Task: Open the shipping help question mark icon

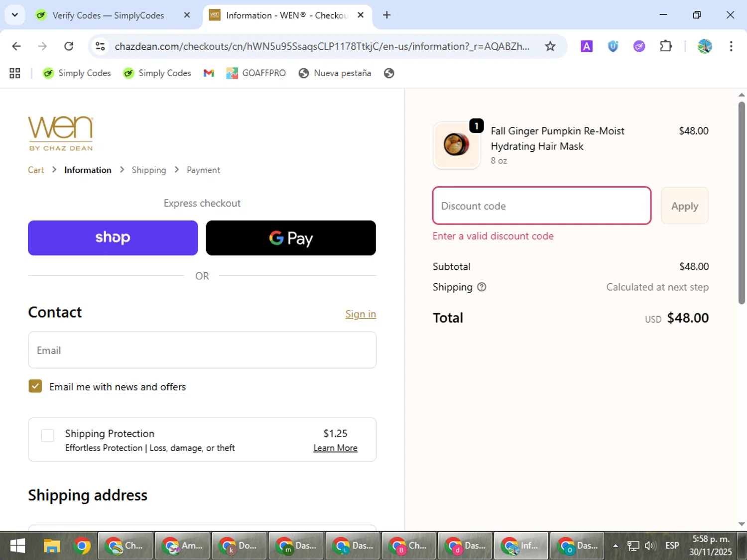Action: pyautogui.click(x=482, y=287)
